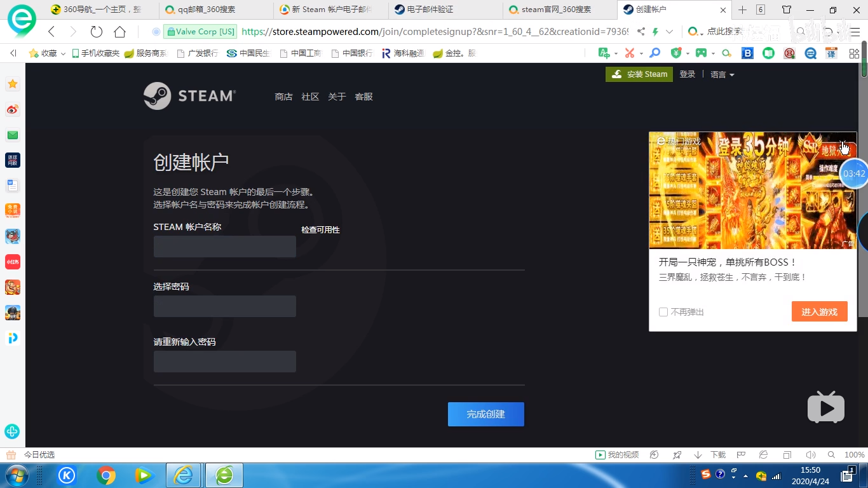Open the 客服 Steam menu link
The height and width of the screenshot is (488, 868).
click(363, 97)
